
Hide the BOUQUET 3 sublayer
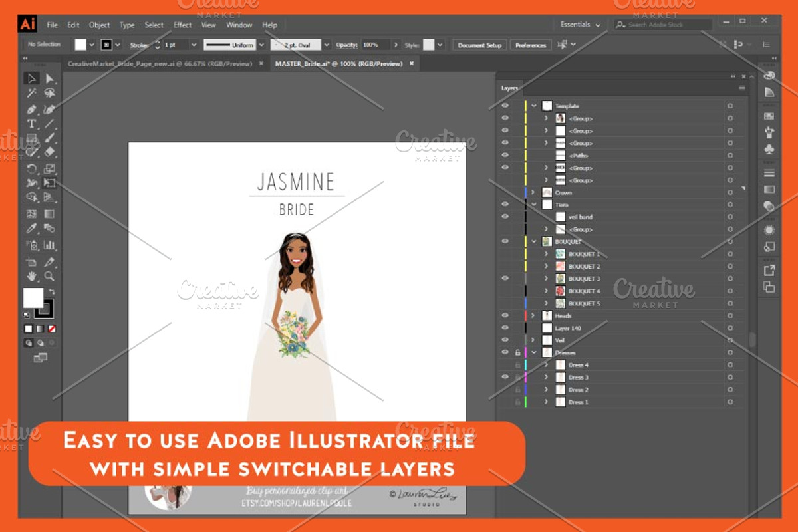[505, 278]
